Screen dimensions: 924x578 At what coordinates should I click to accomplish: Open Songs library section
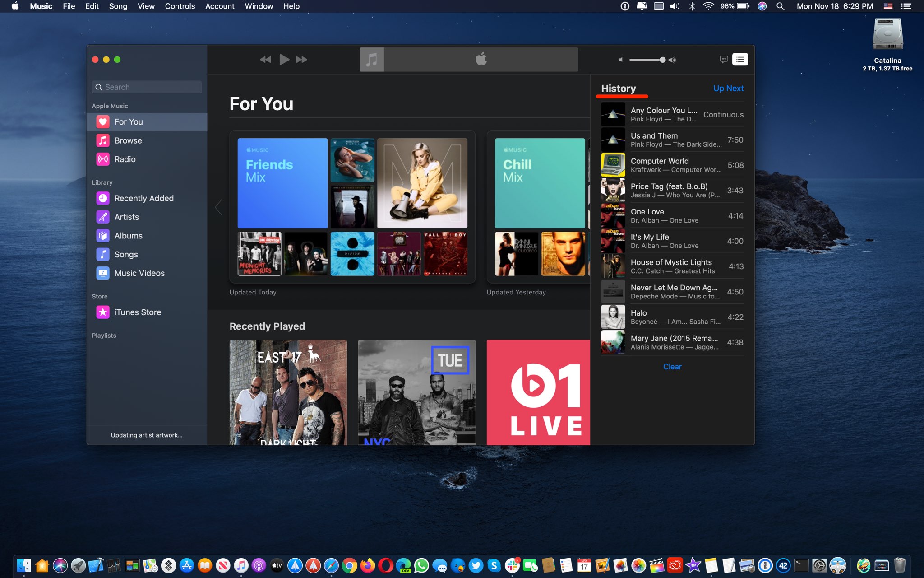click(147, 254)
